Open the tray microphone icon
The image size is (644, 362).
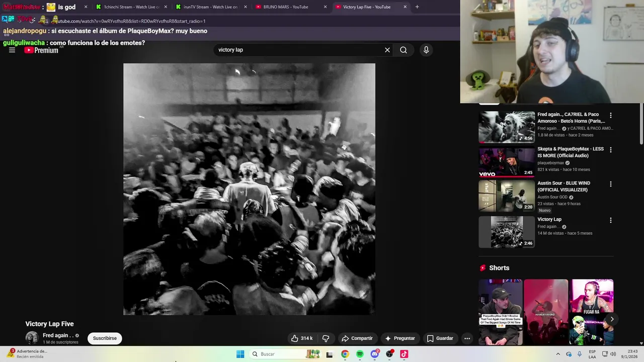click(580, 354)
